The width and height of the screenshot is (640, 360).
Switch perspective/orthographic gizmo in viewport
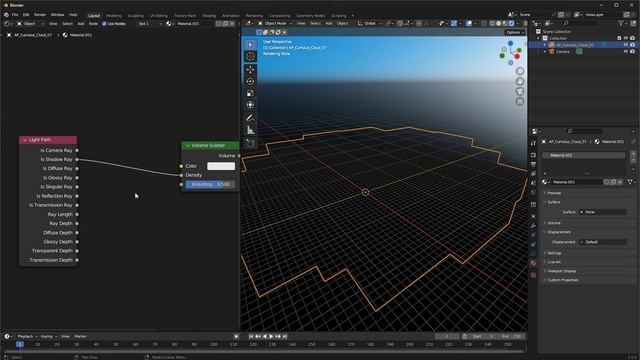pos(520,101)
